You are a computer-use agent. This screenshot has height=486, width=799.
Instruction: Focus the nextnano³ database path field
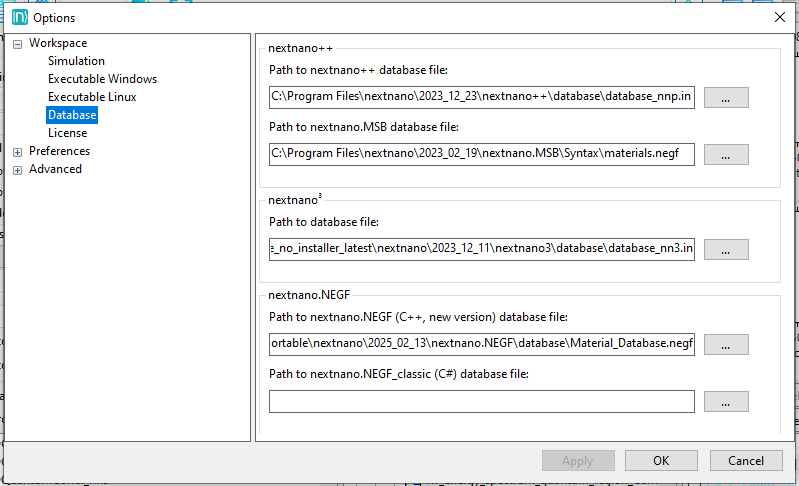point(481,250)
